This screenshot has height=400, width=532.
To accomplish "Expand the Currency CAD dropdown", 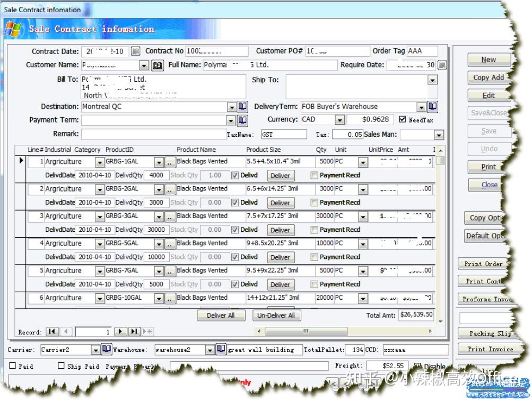I will click(x=339, y=120).
